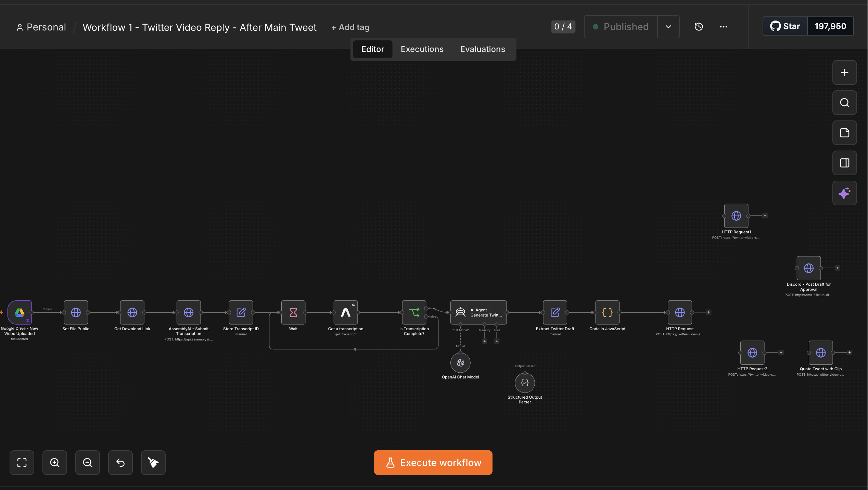Select the Get Download Link node
The image size is (868, 490).
132,312
